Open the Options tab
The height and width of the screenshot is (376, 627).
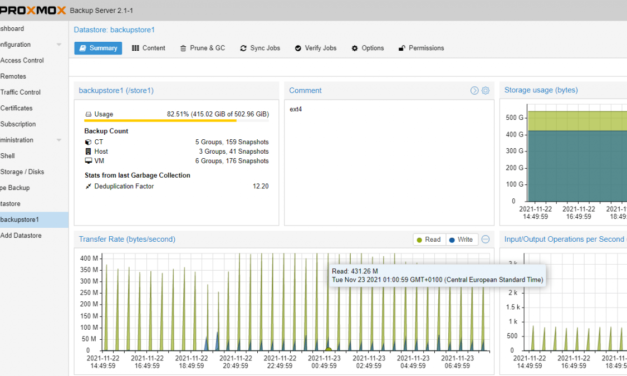click(367, 48)
